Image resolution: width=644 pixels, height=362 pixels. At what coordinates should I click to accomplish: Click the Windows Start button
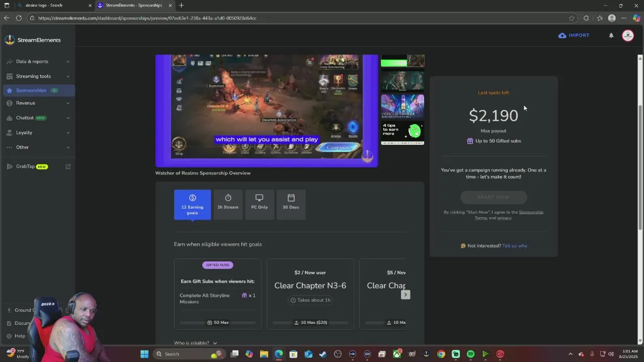tap(144, 354)
